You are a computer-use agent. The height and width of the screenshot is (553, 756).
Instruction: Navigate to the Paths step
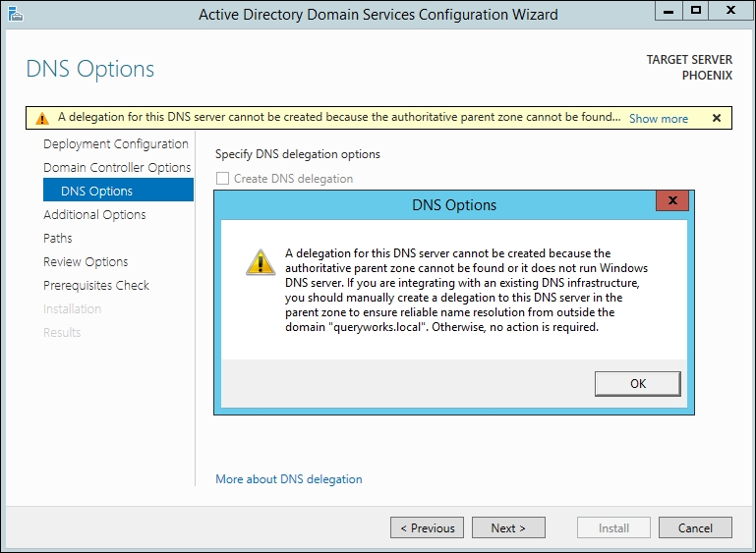pyautogui.click(x=58, y=238)
